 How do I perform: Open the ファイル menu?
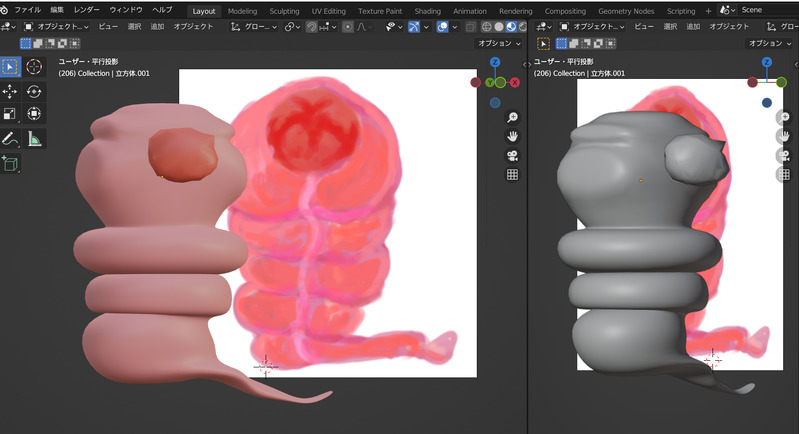[x=27, y=9]
